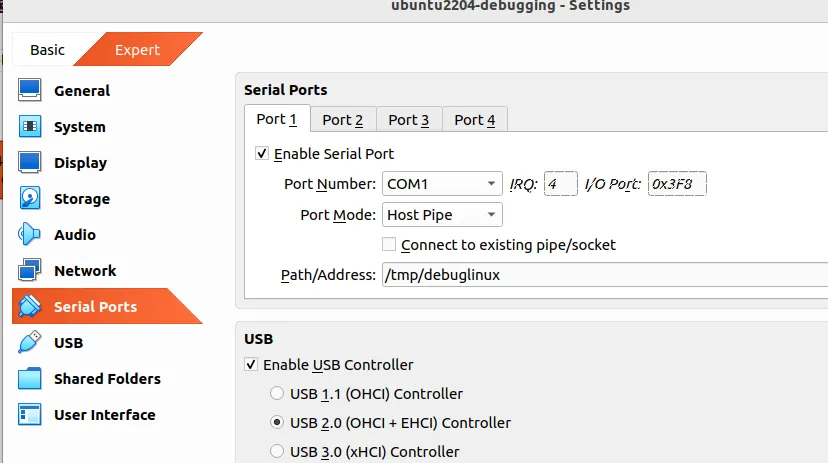Select USB 3.0 (xHCI) Controller option
Image resolution: width=828 pixels, height=463 pixels.
click(277, 451)
